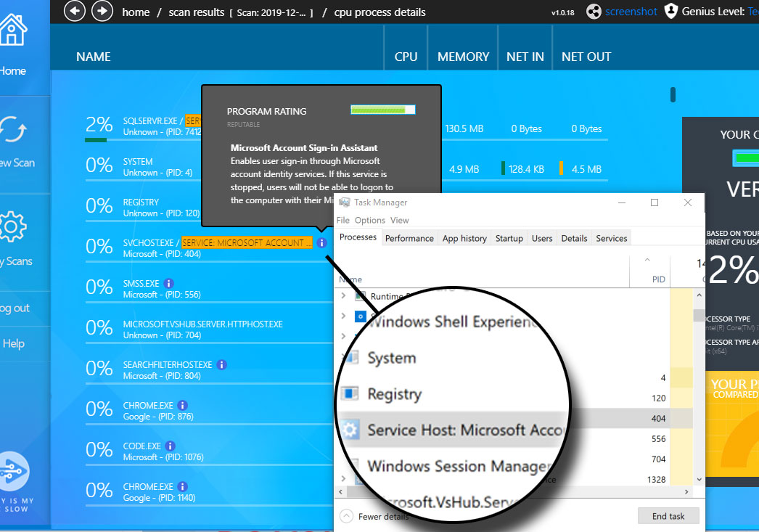
Task: Click the SERVICE: MICROSOFT ACCOUNT highlighted label
Action: [247, 242]
